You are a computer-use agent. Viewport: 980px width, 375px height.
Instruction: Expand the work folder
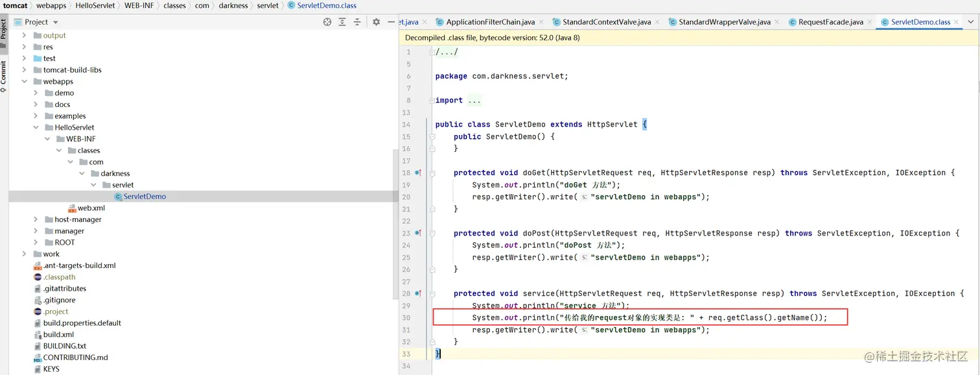(x=25, y=254)
